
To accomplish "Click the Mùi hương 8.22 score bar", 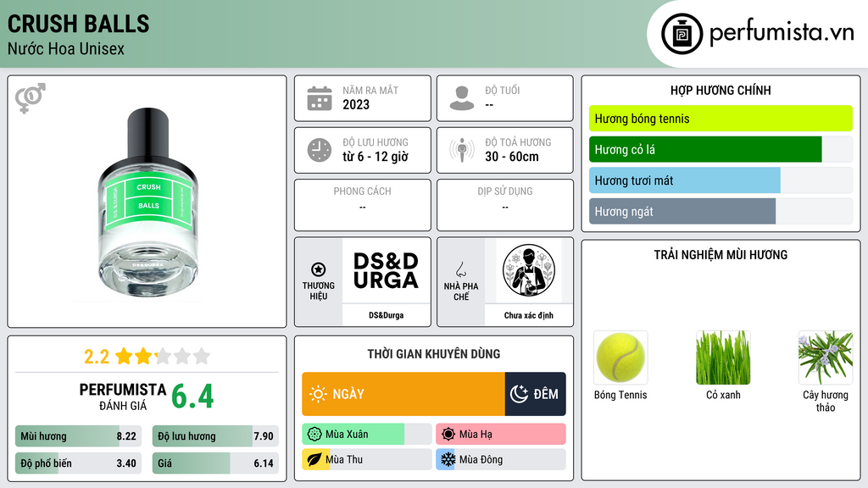I will (78, 436).
